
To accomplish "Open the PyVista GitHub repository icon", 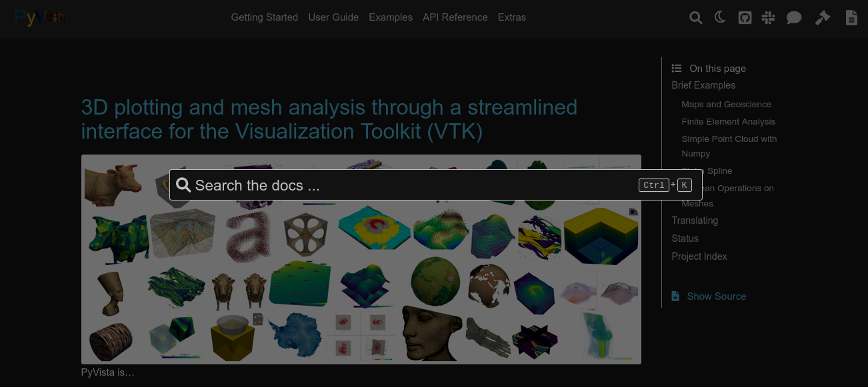I will pyautogui.click(x=745, y=17).
